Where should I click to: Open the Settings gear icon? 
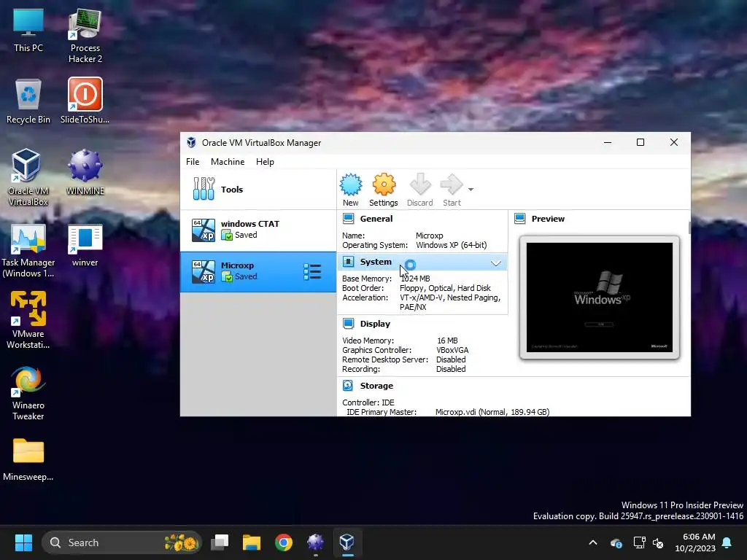click(384, 184)
